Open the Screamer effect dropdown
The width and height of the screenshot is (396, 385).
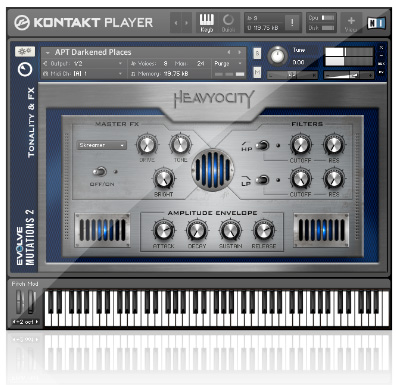tap(101, 145)
